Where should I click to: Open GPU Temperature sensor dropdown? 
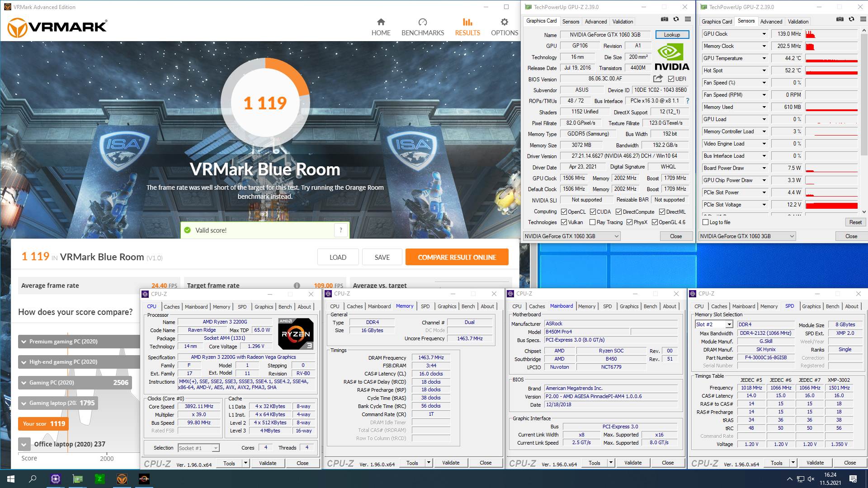coord(764,58)
